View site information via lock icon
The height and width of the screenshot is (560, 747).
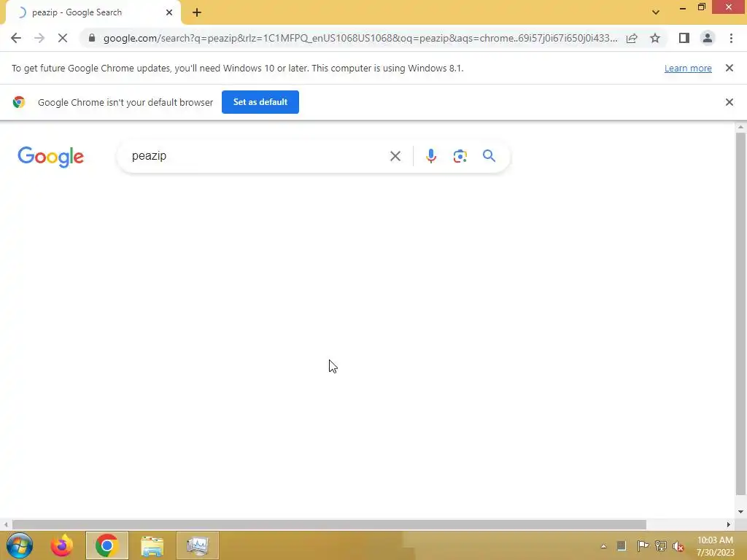92,38
